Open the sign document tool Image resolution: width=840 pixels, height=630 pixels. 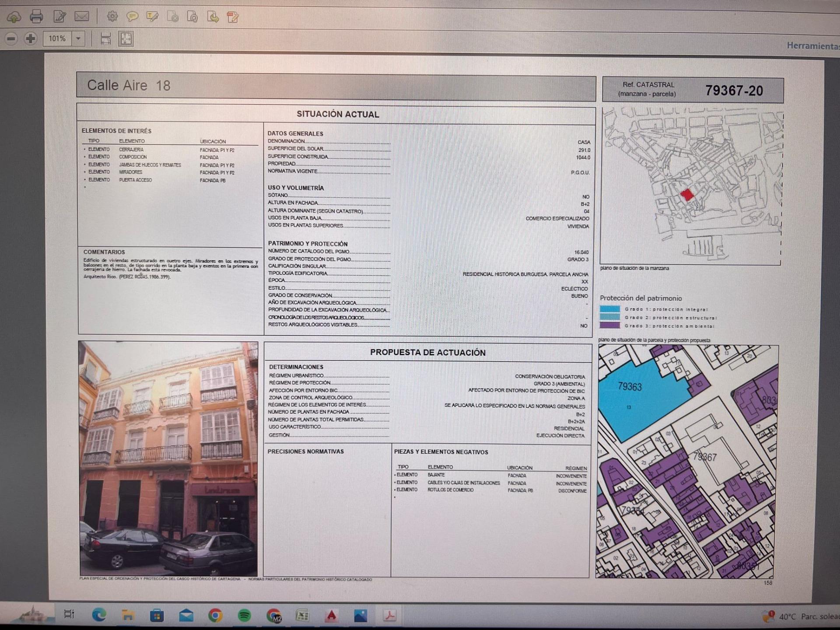click(59, 17)
